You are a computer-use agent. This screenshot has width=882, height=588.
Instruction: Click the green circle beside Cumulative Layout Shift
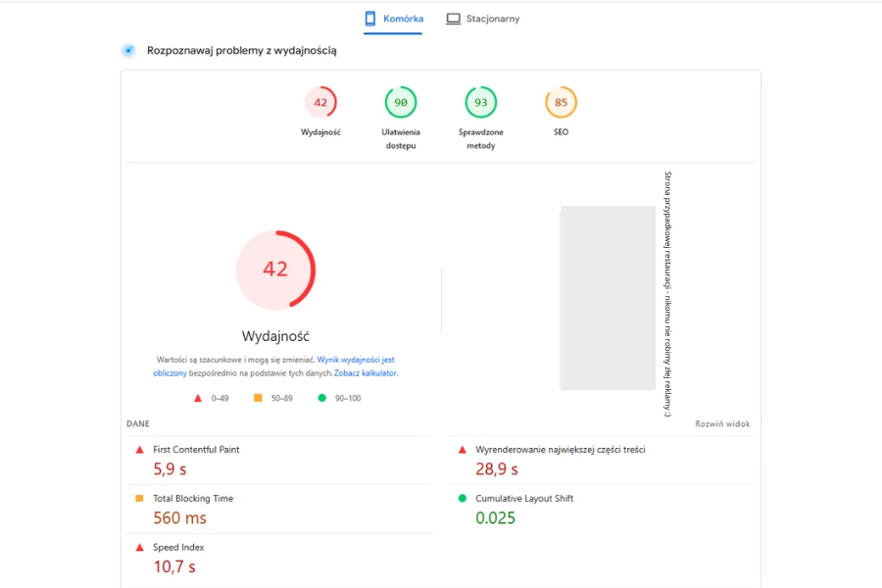[463, 499]
